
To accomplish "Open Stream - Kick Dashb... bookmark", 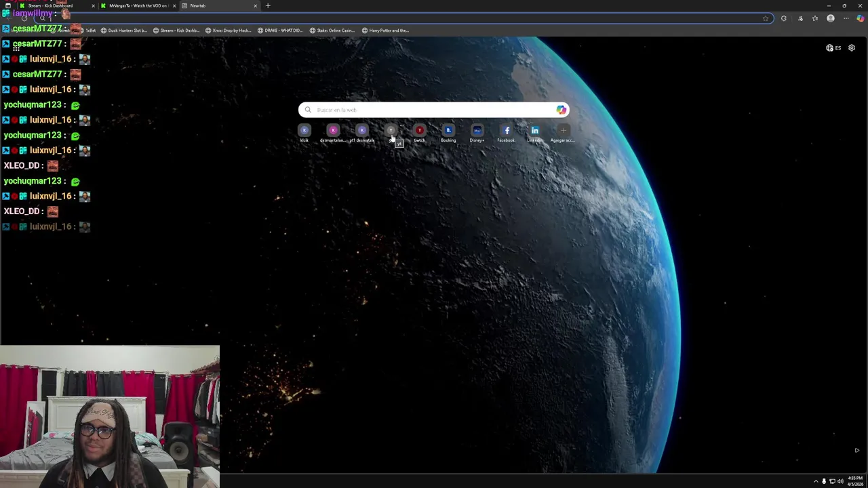I will pyautogui.click(x=176, y=30).
